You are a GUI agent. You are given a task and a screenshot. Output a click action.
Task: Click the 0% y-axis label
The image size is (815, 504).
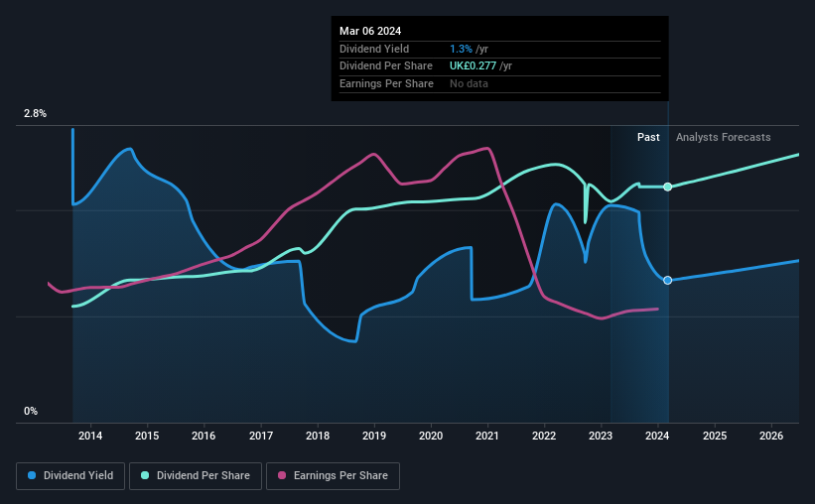(x=31, y=411)
